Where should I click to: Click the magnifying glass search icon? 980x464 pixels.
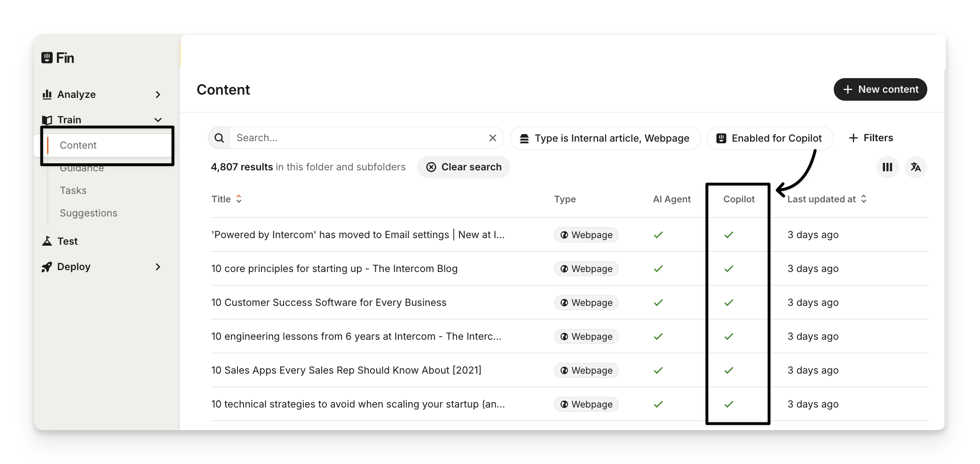tap(219, 138)
